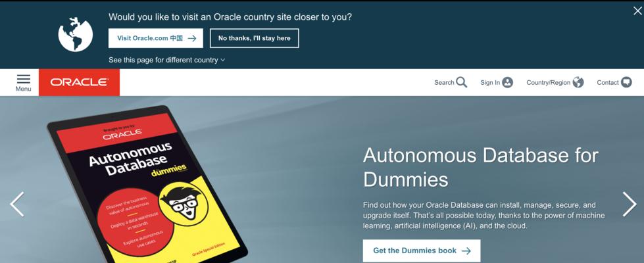The image size is (644, 263).
Task: Click the Sign In text label
Action: 490,82
